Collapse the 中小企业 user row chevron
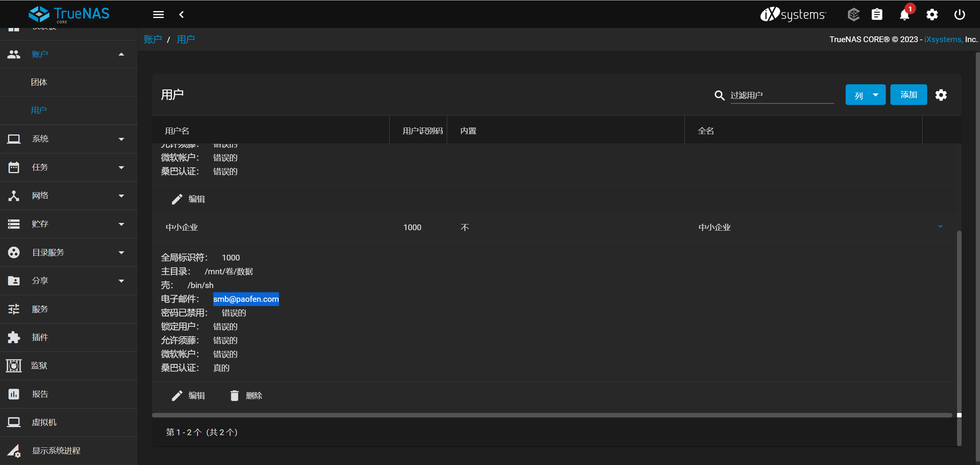Screen dimensions: 980x465 940,226
